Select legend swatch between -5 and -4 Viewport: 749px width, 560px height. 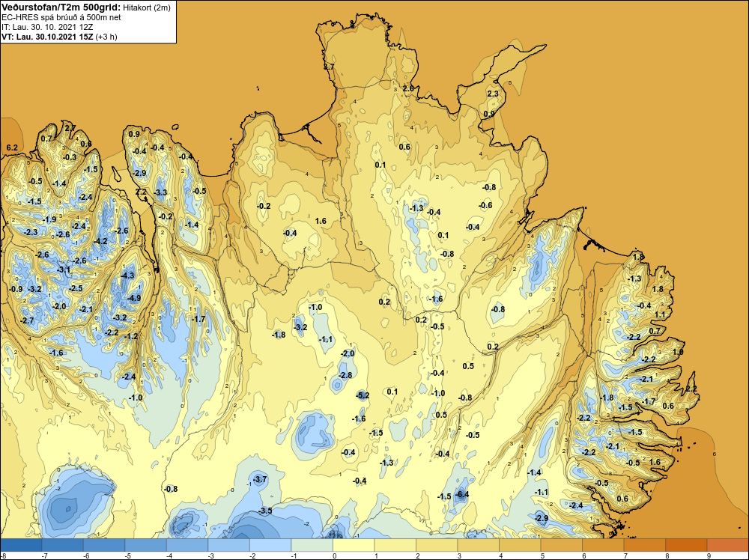[146, 545]
